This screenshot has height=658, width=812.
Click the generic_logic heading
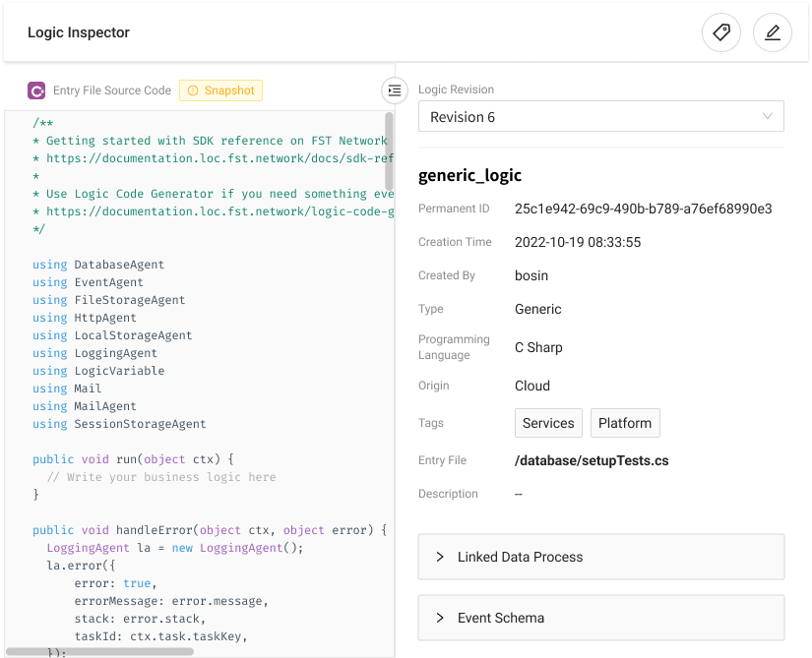click(469, 176)
